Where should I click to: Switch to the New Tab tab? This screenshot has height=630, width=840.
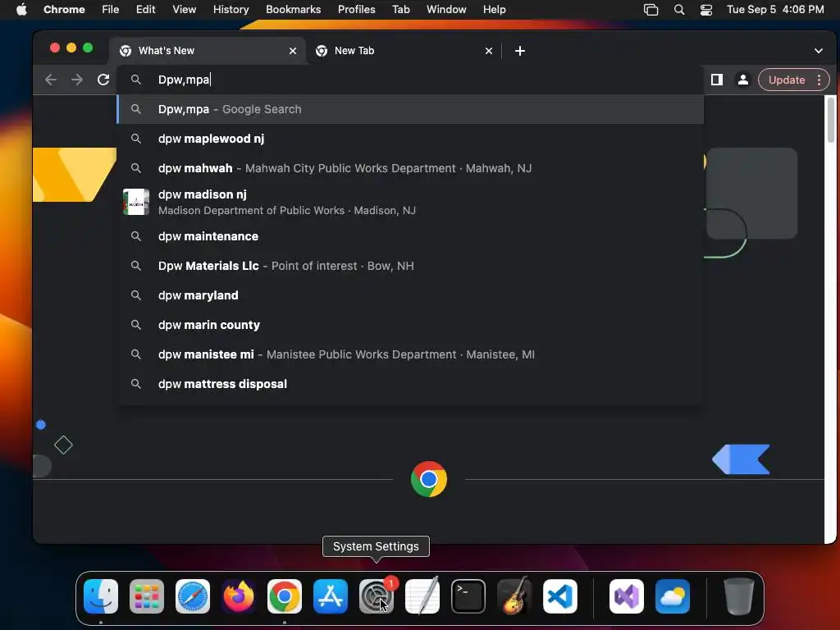pyautogui.click(x=404, y=51)
